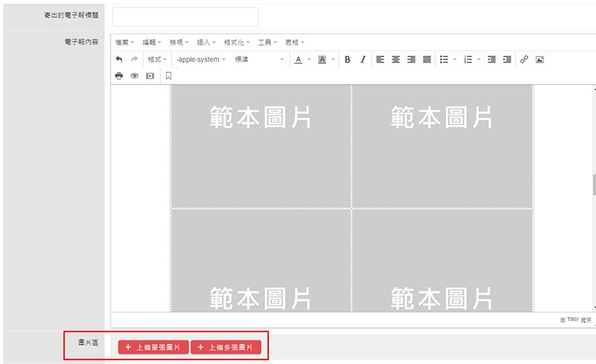Click the insert link icon

pos(524,60)
